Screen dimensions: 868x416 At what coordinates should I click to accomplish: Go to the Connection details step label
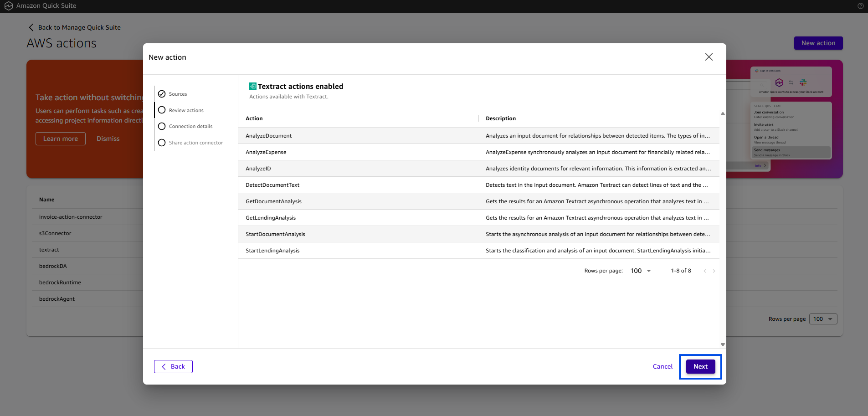tap(190, 126)
